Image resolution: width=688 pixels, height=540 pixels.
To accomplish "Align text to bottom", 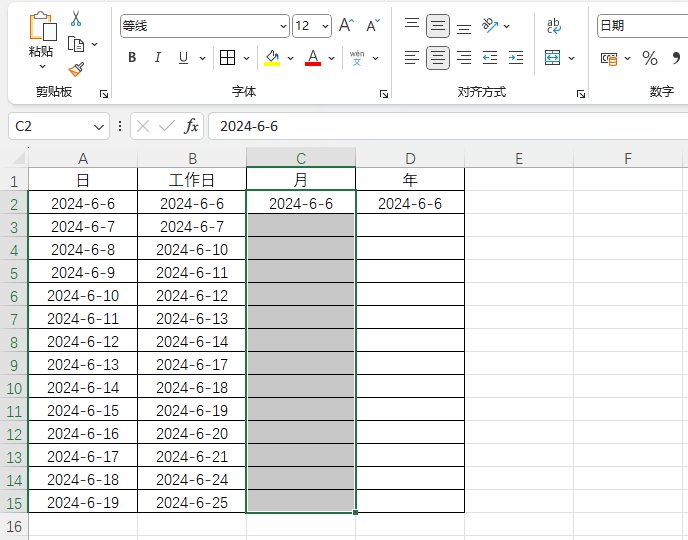I will [464, 27].
